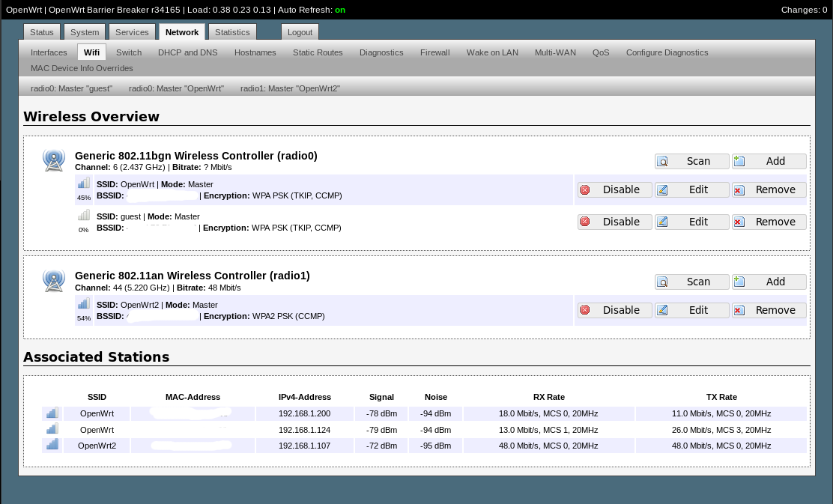
Task: Click the 0% signal indicator for guest network
Action: coord(83,215)
